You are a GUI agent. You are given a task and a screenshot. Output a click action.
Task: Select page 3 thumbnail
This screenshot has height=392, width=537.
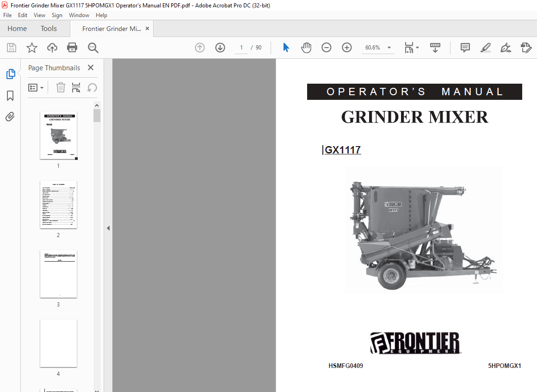point(59,274)
